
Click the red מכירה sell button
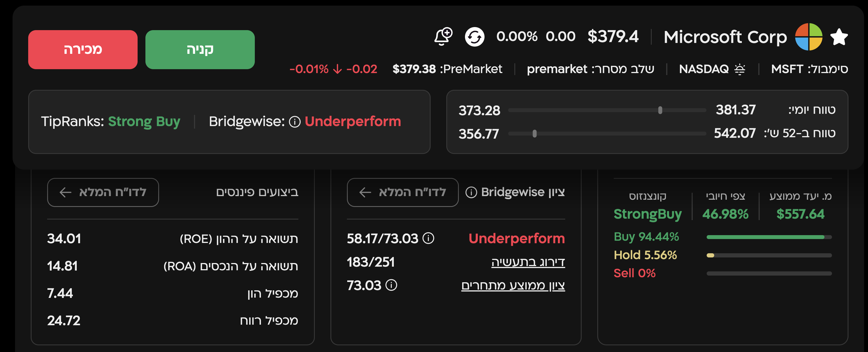83,50
